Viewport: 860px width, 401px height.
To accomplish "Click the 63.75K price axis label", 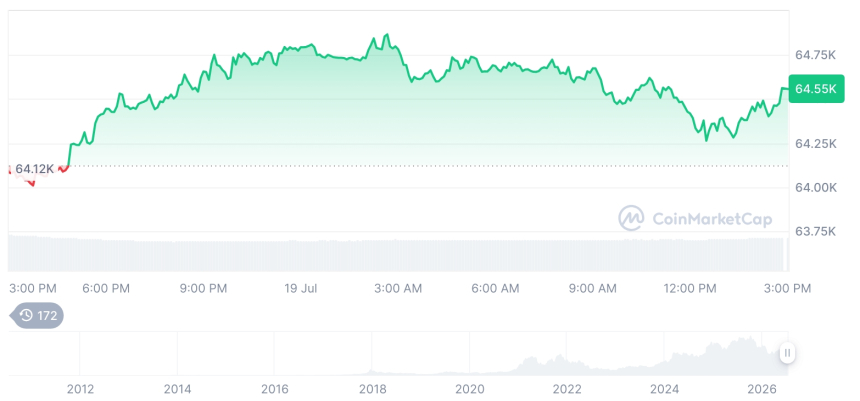I will coord(816,231).
